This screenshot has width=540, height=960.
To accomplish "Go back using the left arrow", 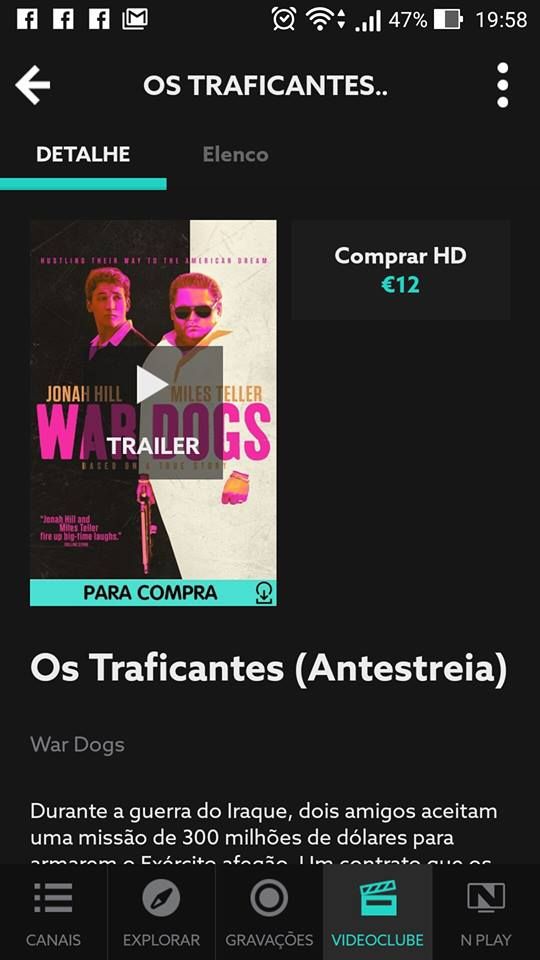I will 32,85.
